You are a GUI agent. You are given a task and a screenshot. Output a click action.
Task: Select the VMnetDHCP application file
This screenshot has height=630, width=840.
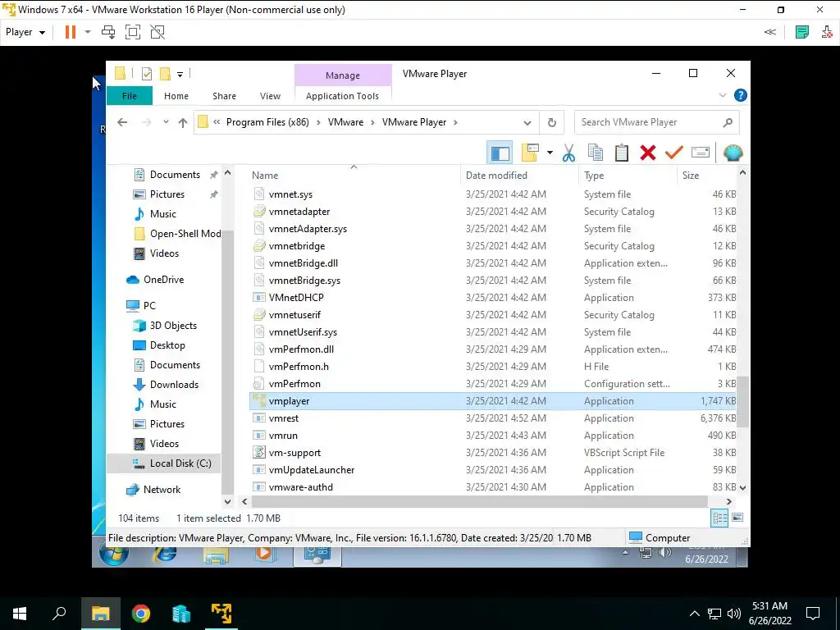493,298
